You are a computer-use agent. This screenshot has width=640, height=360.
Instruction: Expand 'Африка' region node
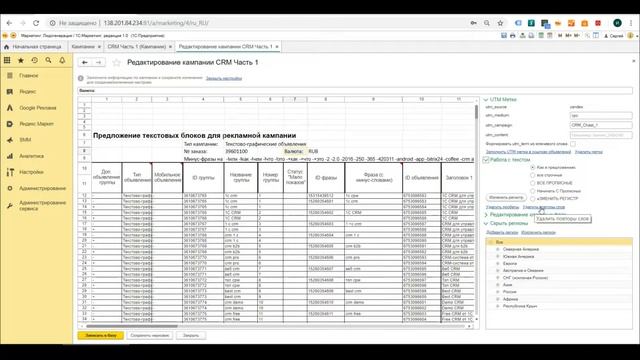pyautogui.click(x=498, y=299)
